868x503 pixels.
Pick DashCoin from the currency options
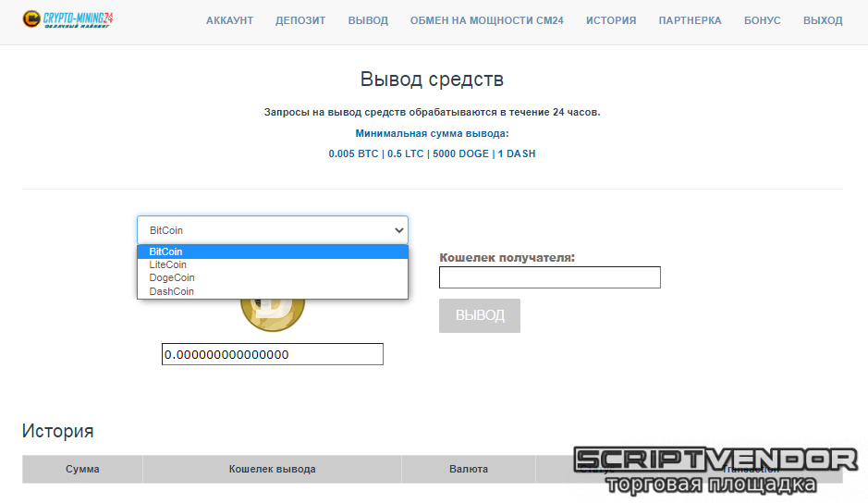click(x=172, y=291)
